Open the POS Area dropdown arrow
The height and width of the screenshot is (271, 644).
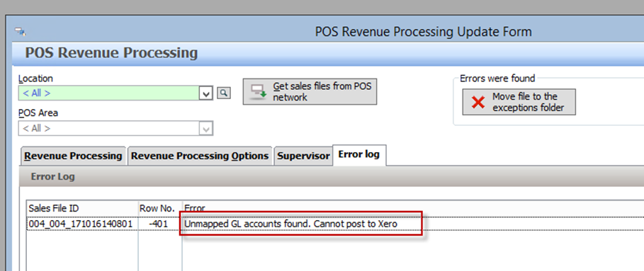pos(205,129)
